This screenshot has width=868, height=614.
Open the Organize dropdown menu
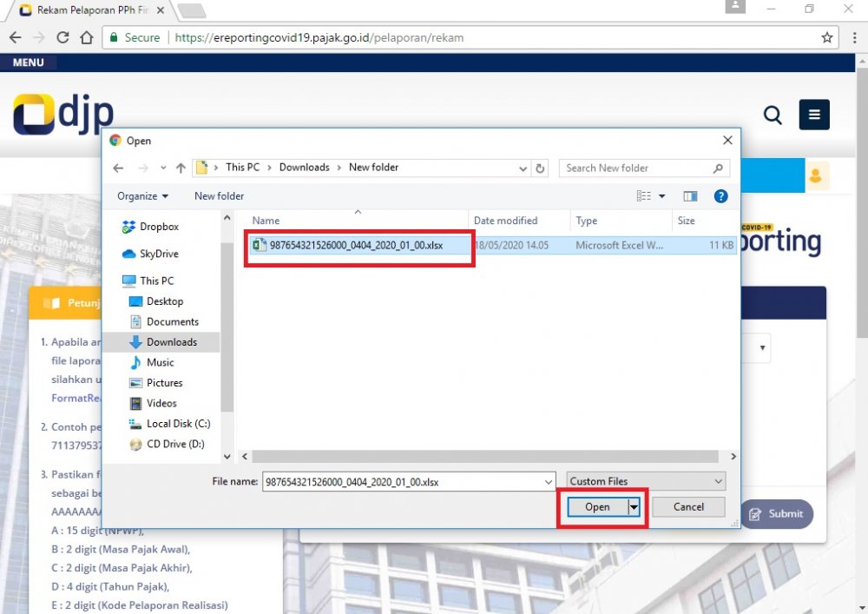143,196
